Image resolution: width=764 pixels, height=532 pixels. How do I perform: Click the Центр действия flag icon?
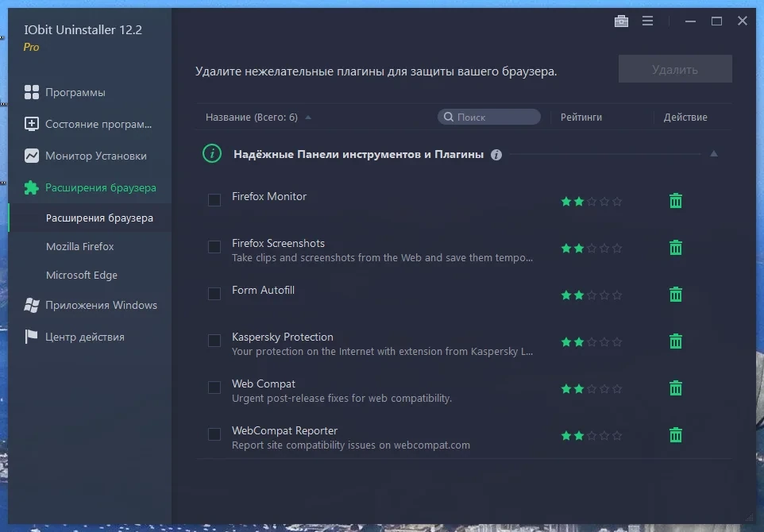click(x=31, y=337)
